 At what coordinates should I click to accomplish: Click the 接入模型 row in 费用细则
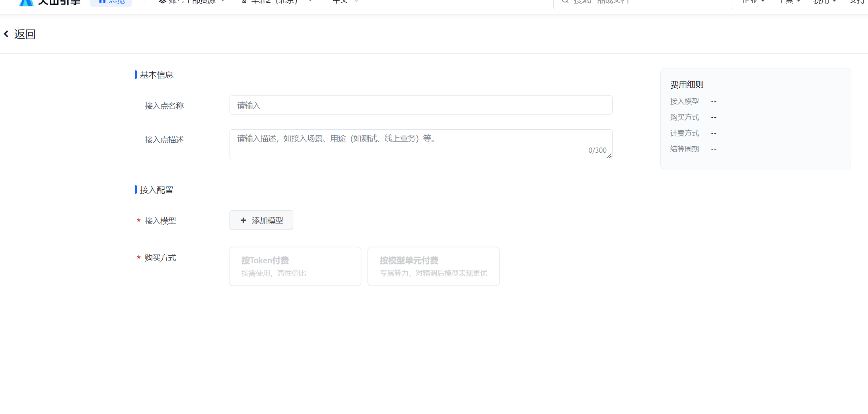click(693, 101)
